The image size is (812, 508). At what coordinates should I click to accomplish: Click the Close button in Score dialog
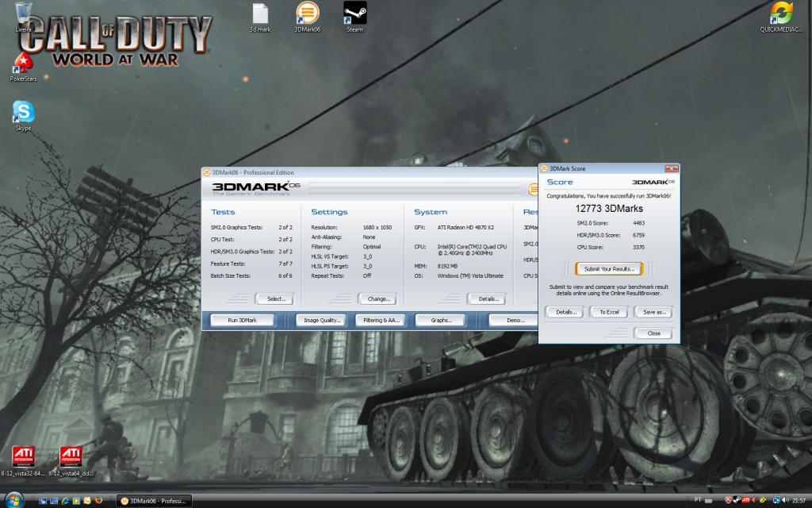click(x=653, y=333)
